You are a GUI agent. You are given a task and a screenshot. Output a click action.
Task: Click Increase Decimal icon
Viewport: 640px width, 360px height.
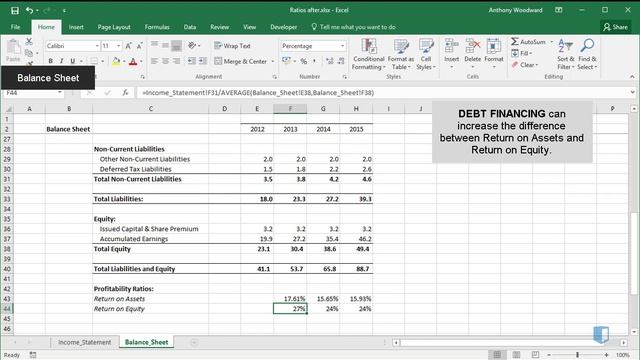click(x=329, y=61)
